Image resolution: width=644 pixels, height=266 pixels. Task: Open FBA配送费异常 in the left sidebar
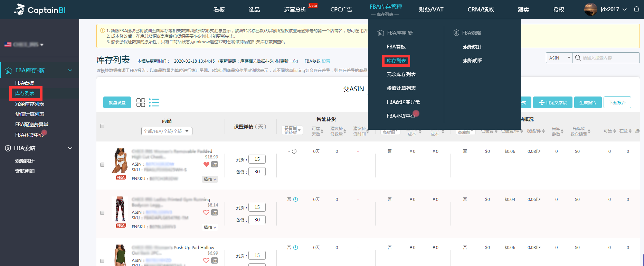click(32, 125)
